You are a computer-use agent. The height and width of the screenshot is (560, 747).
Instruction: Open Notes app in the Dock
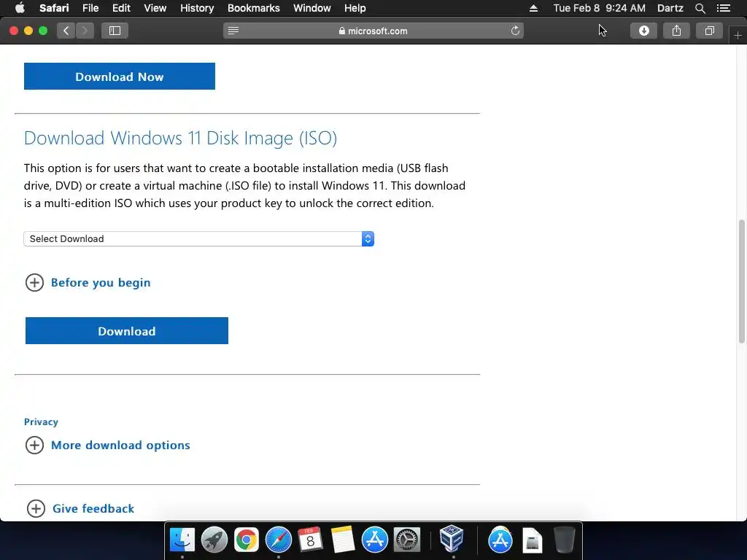click(x=343, y=540)
